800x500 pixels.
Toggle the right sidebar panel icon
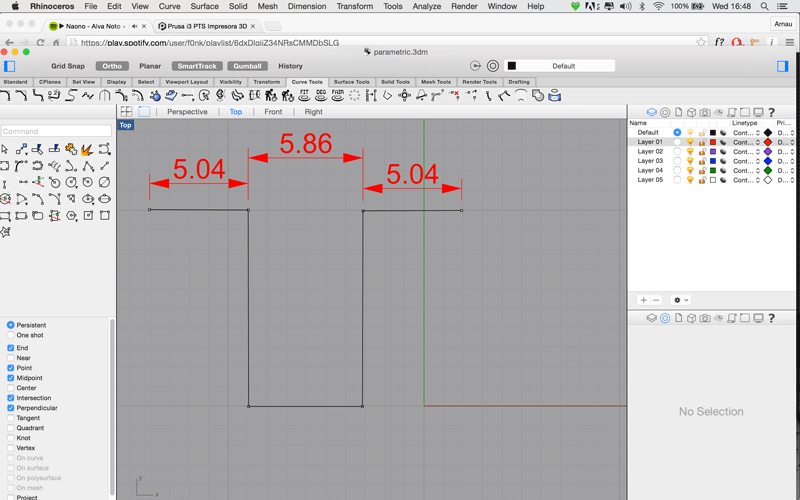coord(783,66)
